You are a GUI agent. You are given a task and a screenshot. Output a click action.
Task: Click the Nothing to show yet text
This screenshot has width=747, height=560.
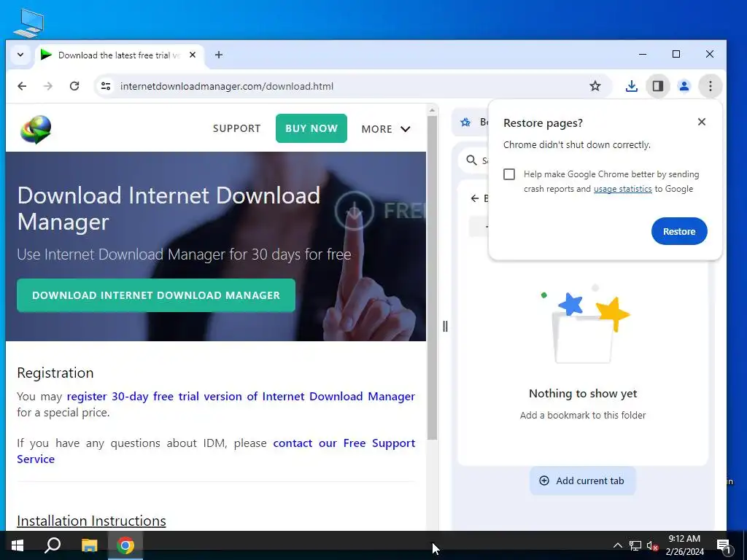pos(583,394)
